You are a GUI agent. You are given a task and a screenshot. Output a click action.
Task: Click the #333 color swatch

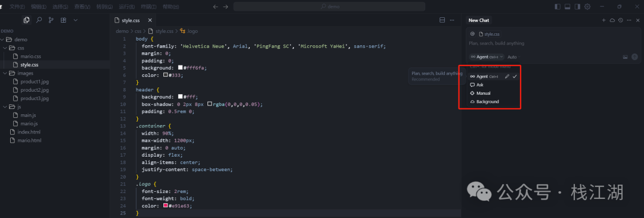coord(166,75)
